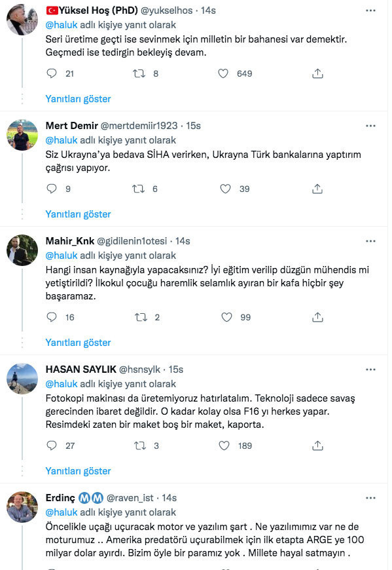Open the more options menu on Mert Demir's tweet
The height and width of the screenshot is (570, 392).
point(370,124)
